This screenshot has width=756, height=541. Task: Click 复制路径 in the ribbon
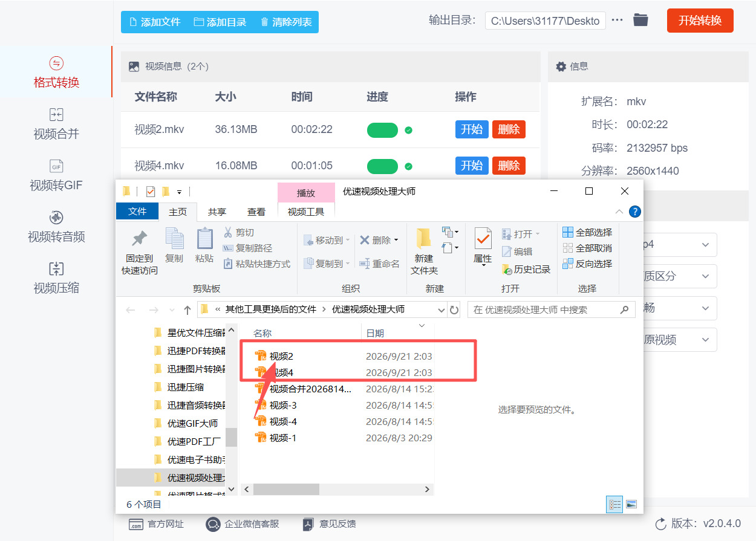[x=248, y=248]
